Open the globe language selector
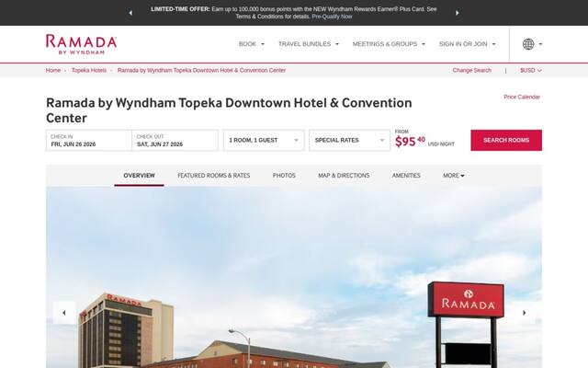 [532, 44]
